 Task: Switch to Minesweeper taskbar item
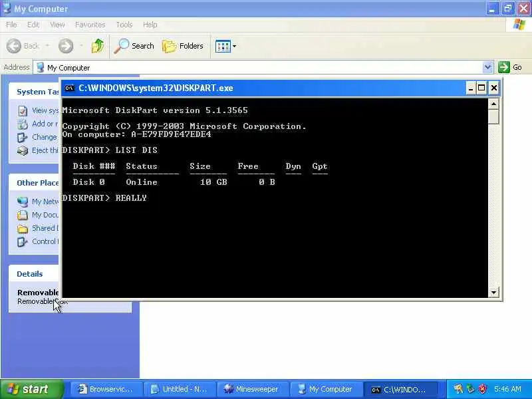point(253,389)
